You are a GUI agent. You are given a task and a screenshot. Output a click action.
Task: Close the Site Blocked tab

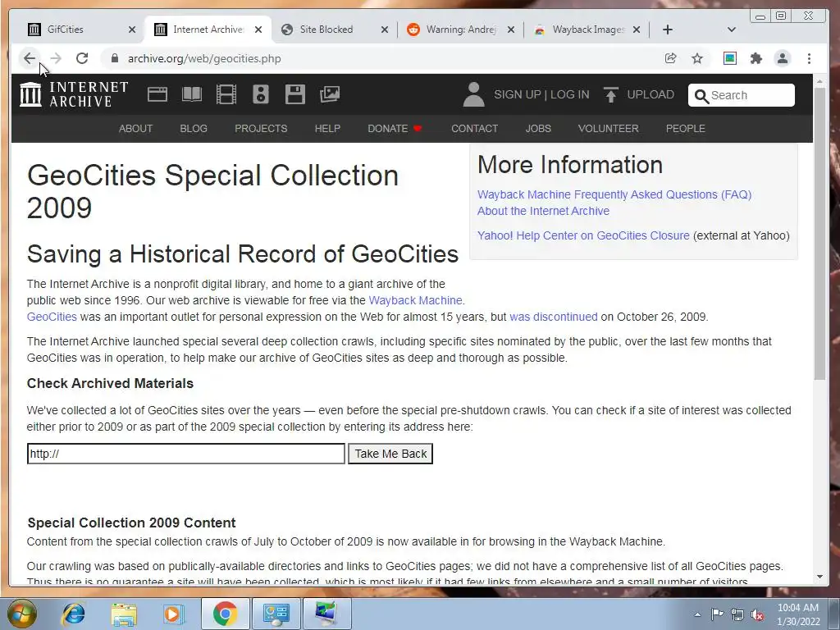point(385,30)
